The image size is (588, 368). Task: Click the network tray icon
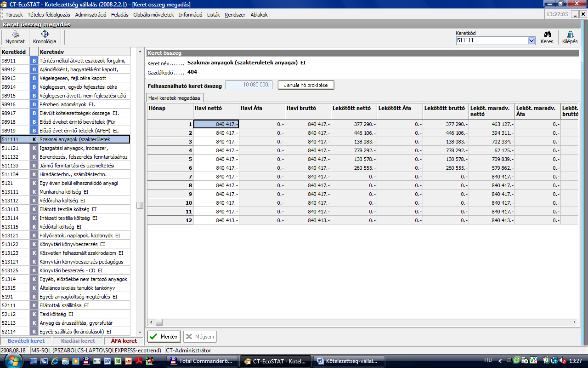coord(555,361)
